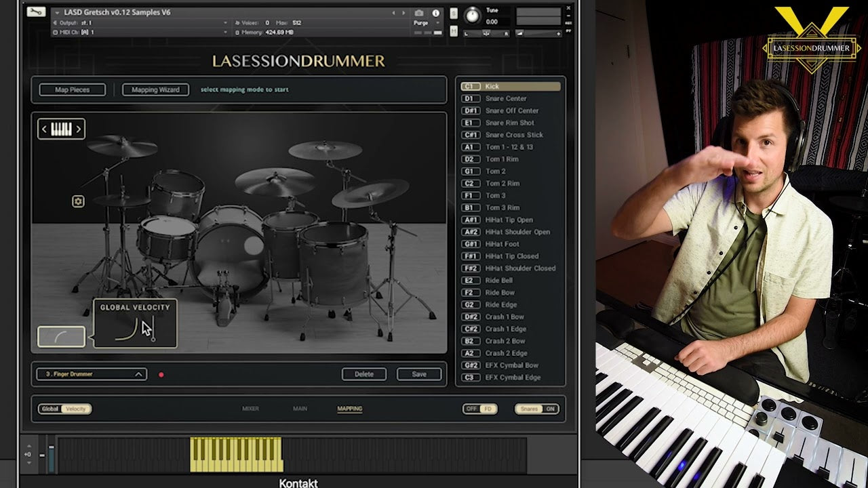Screen dimensions: 868x488
Task: Open the 3. Finger Drummer preset dropdown
Action: pos(92,374)
